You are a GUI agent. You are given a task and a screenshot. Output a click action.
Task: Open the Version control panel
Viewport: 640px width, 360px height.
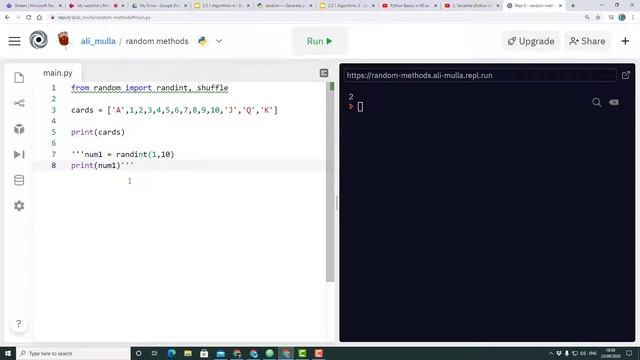click(19, 103)
